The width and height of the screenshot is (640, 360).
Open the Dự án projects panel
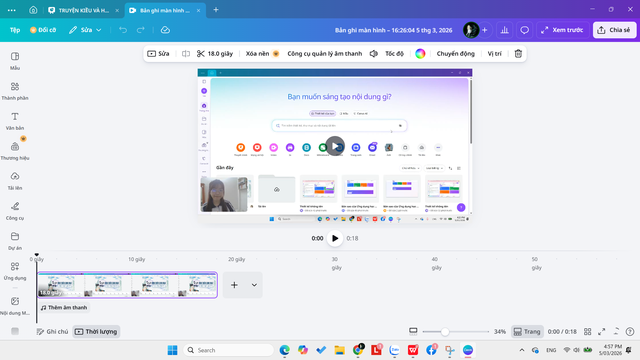coord(15,241)
